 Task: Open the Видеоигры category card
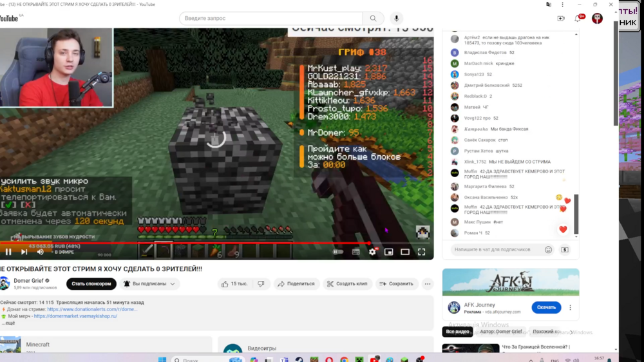[326, 345]
